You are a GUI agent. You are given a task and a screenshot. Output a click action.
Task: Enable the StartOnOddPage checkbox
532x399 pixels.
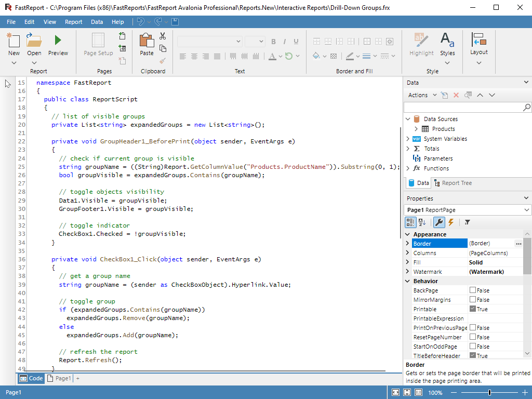(x=473, y=347)
